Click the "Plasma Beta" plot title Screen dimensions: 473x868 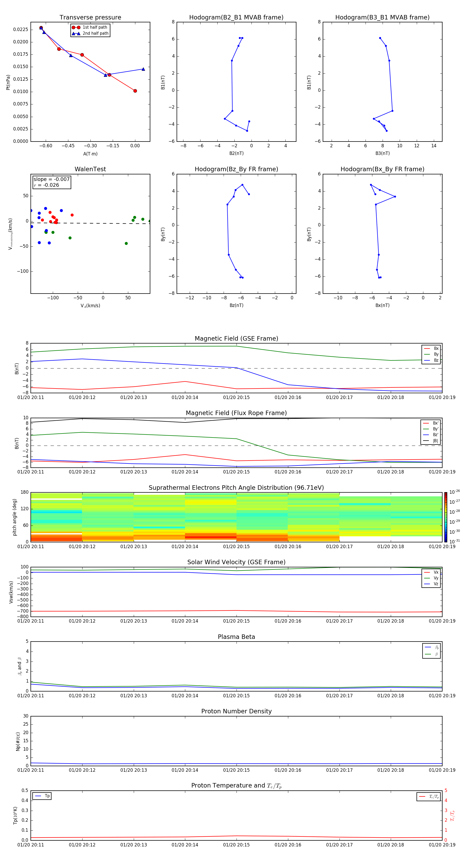[x=236, y=637]
